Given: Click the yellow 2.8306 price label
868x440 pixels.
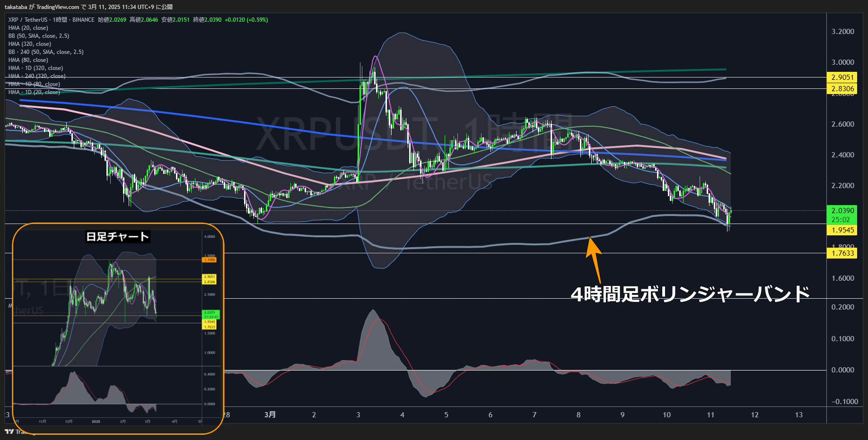Looking at the screenshot, I should [x=842, y=89].
